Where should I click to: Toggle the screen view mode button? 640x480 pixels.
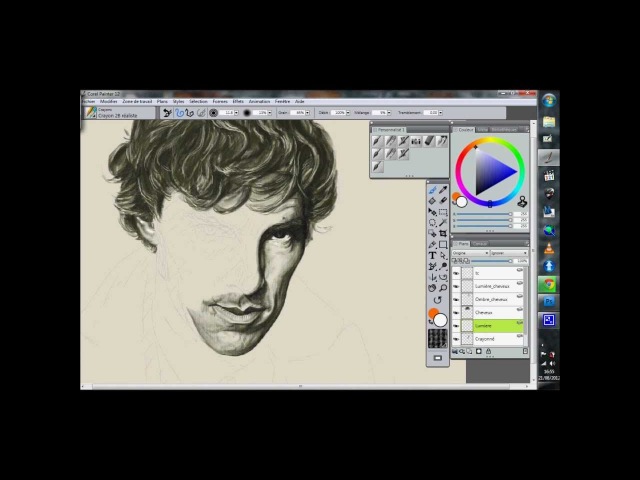tap(438, 358)
